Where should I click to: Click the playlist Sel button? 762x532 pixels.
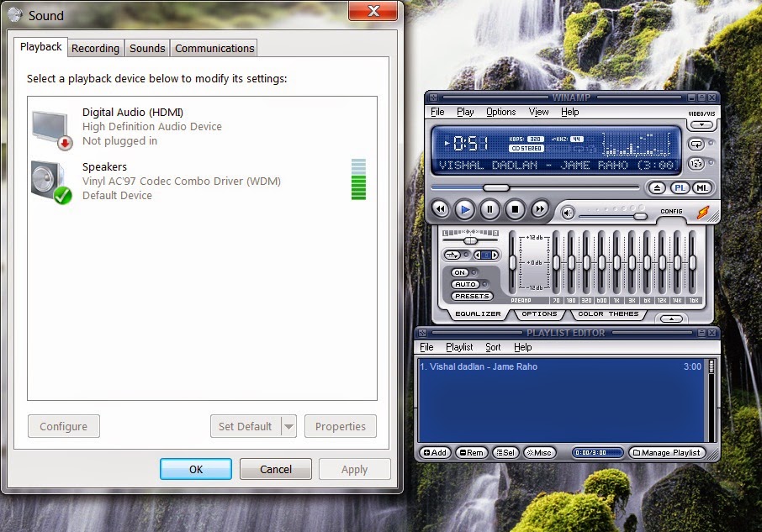[505, 452]
